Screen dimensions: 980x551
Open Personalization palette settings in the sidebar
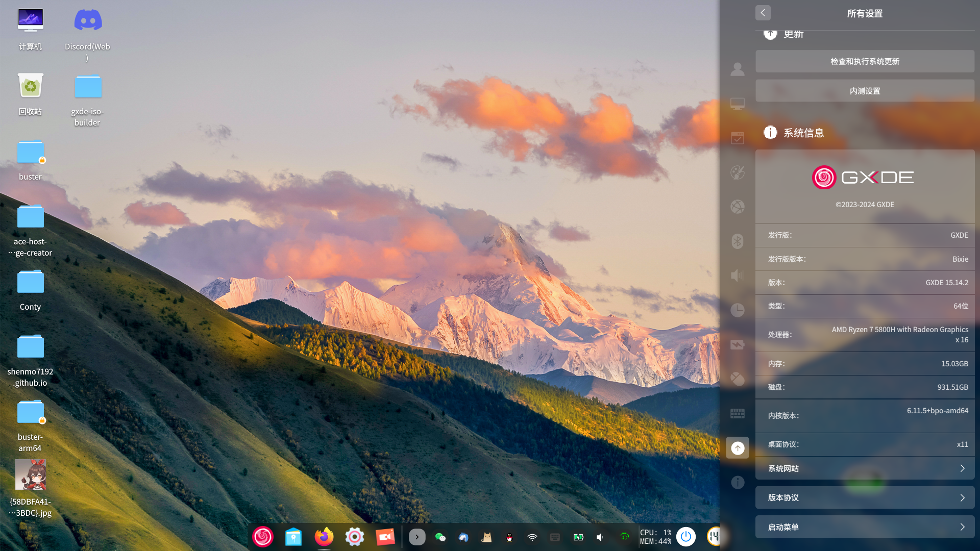pyautogui.click(x=738, y=172)
